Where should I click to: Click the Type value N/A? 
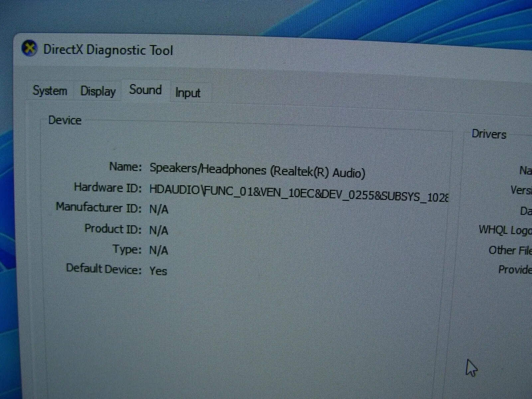coord(159,250)
